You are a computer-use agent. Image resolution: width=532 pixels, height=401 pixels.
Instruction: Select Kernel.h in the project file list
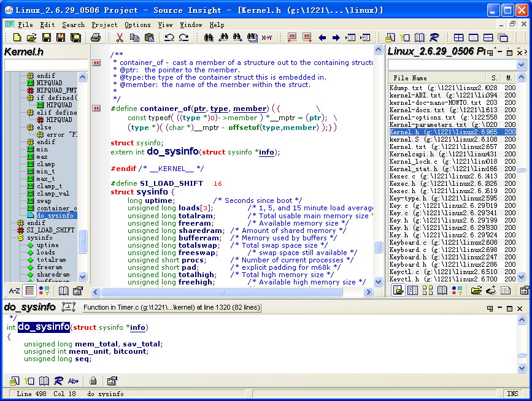pyautogui.click(x=452, y=132)
